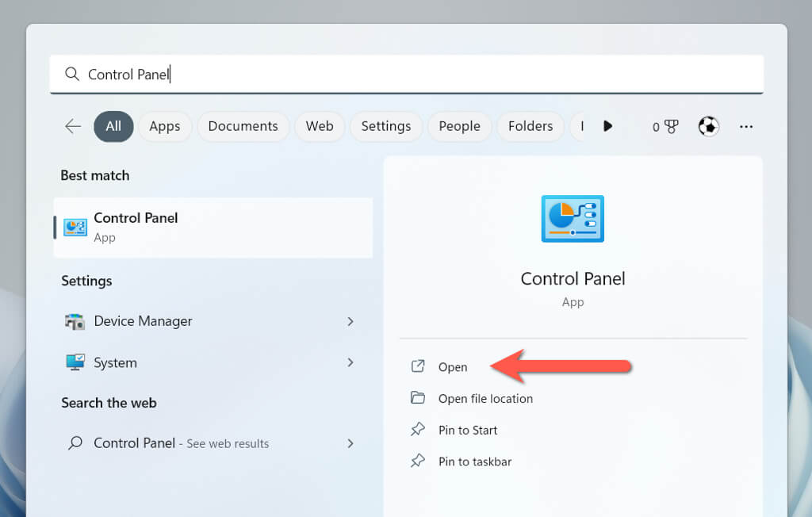Click the Device Manager icon
Screen dimensions: 812x517
click(75, 321)
